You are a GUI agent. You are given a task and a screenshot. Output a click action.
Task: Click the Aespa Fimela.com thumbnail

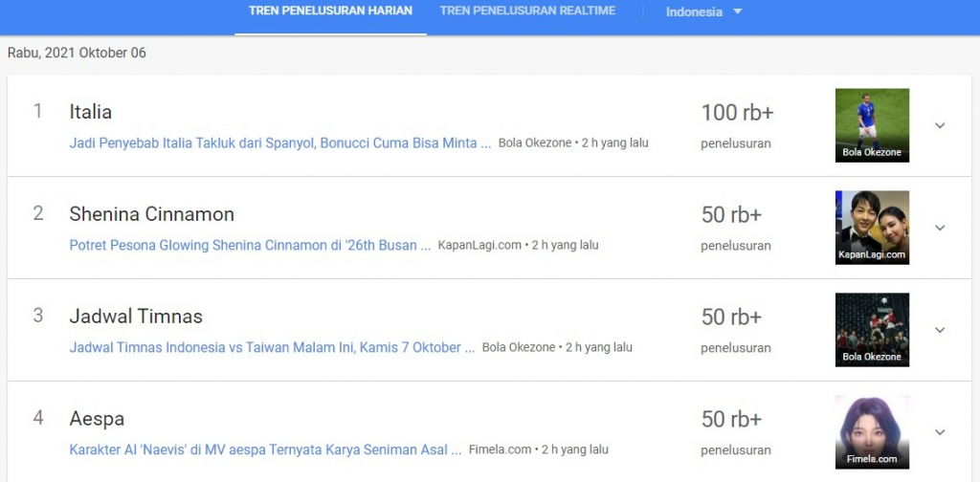click(872, 432)
